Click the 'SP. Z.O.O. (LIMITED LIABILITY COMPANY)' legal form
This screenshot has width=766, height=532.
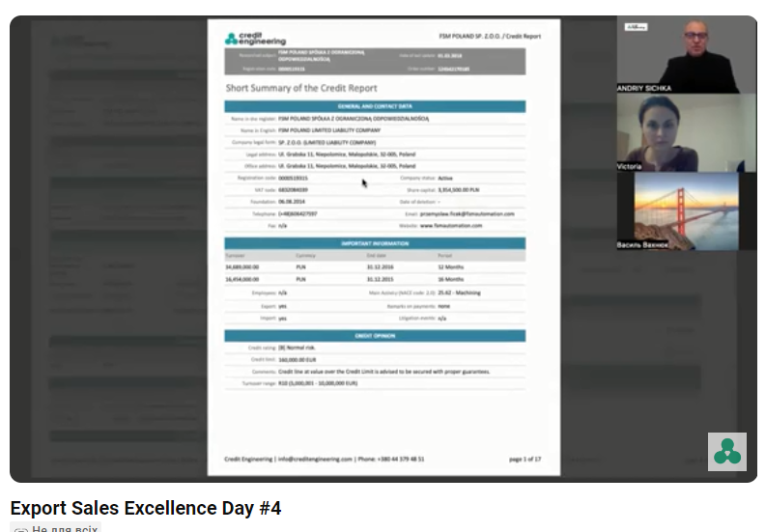pos(326,143)
